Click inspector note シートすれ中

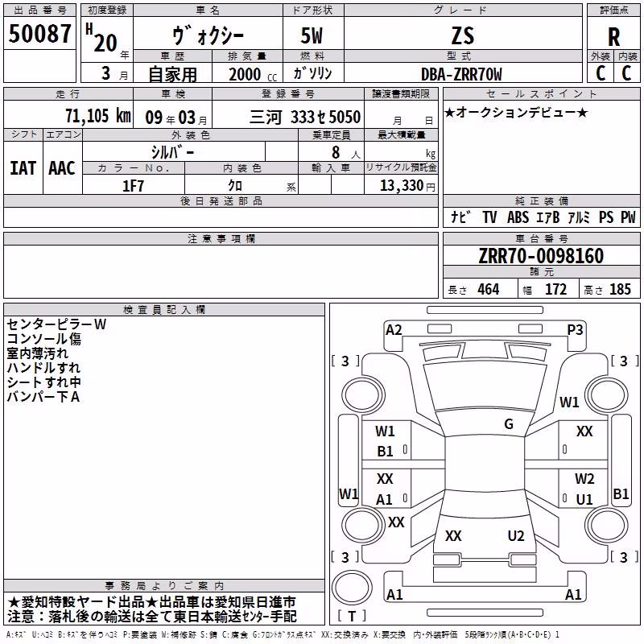point(44,382)
